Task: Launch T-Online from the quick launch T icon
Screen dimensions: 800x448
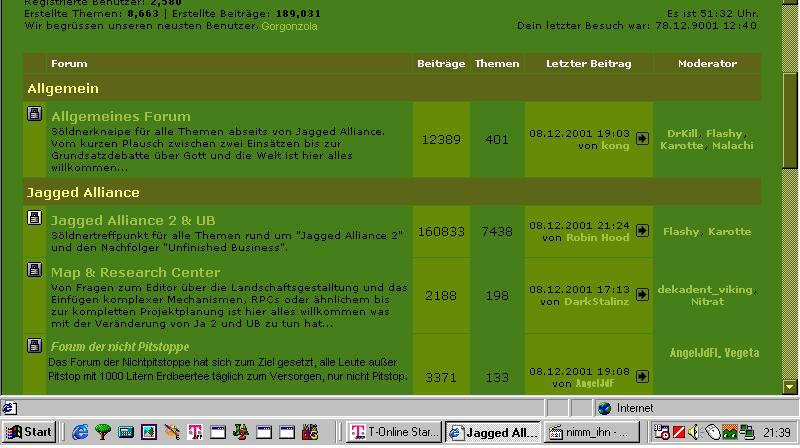Action: pos(195,432)
